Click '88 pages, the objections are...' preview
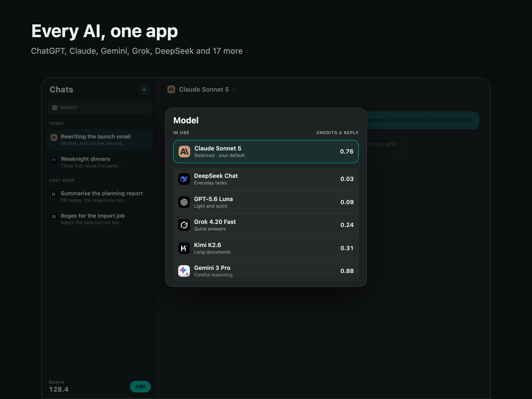Screen dimensions: 532x399 point(94,200)
